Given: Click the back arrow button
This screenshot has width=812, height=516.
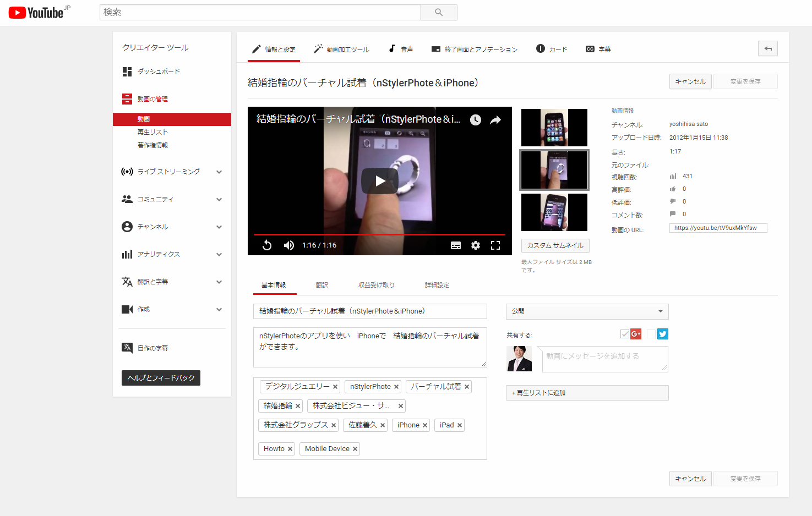Looking at the screenshot, I should click(767, 48).
